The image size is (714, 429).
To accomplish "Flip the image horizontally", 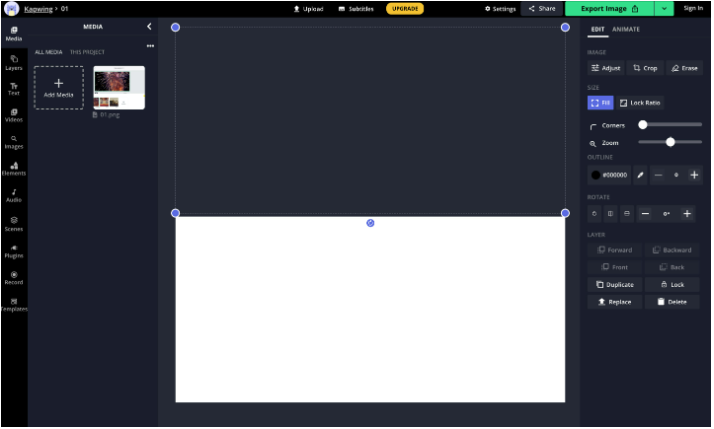I will [x=611, y=214].
